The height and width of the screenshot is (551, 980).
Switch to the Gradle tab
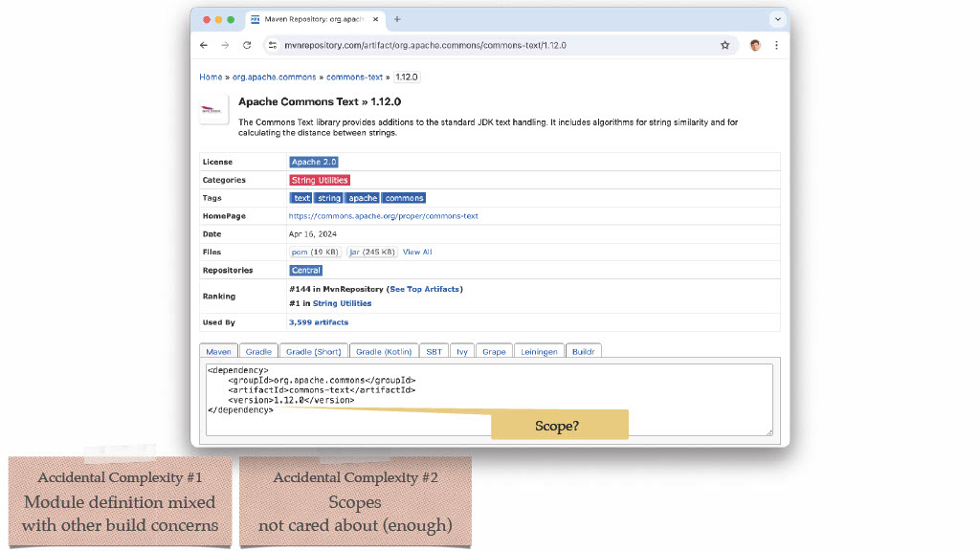(x=258, y=351)
